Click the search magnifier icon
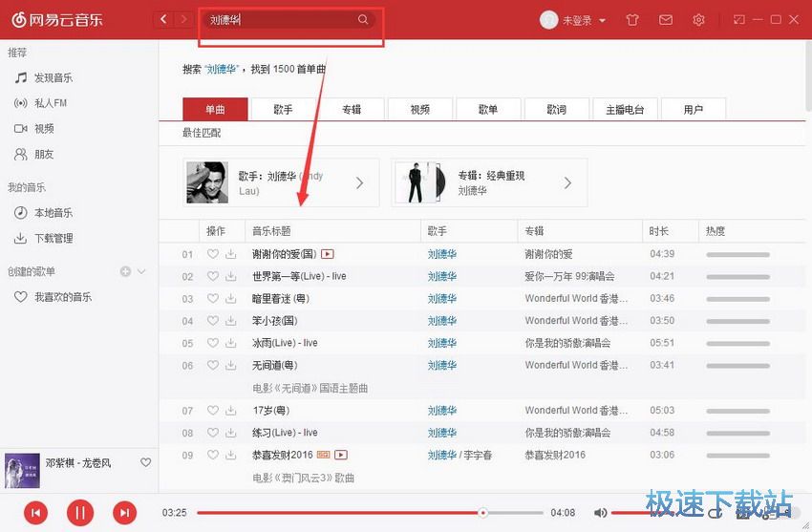The image size is (812, 532). [x=362, y=20]
